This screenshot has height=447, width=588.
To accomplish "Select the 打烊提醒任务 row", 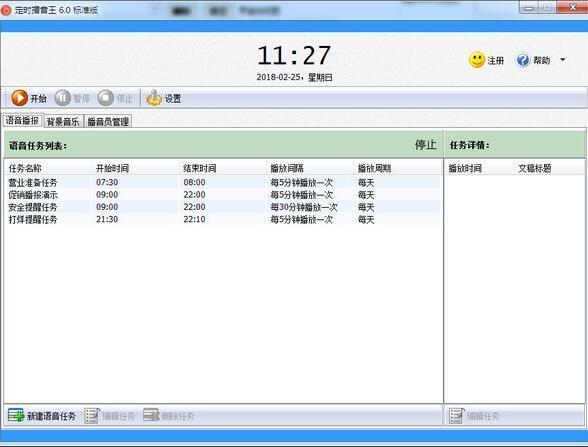I will tap(223, 219).
